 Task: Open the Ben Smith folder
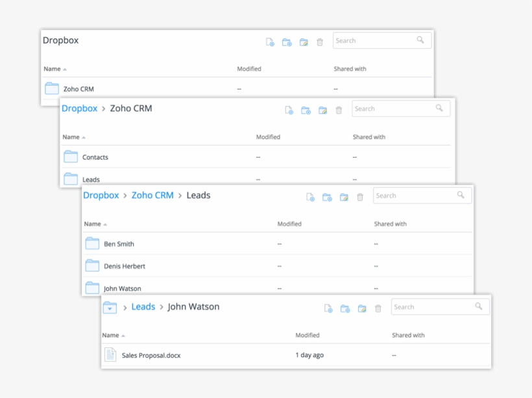tap(121, 243)
